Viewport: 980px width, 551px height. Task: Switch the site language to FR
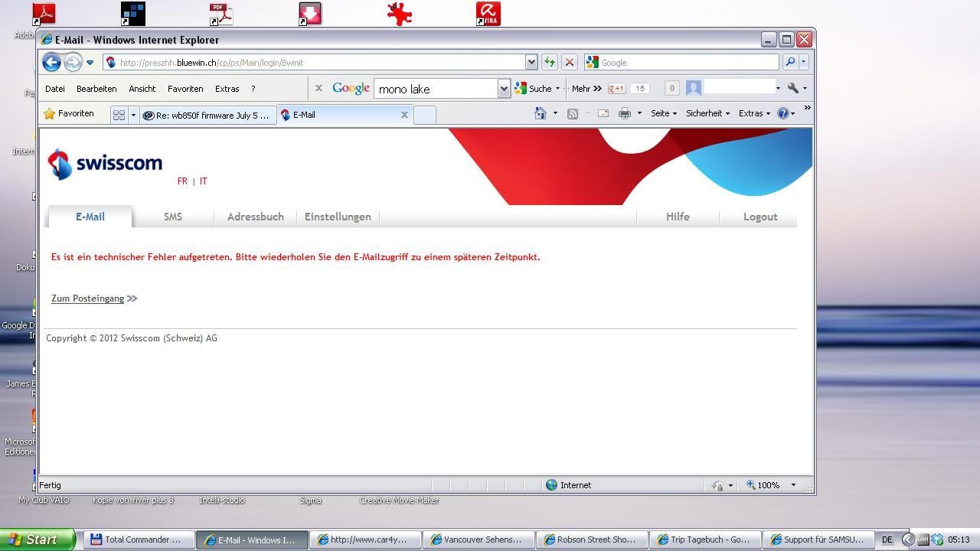pos(183,181)
